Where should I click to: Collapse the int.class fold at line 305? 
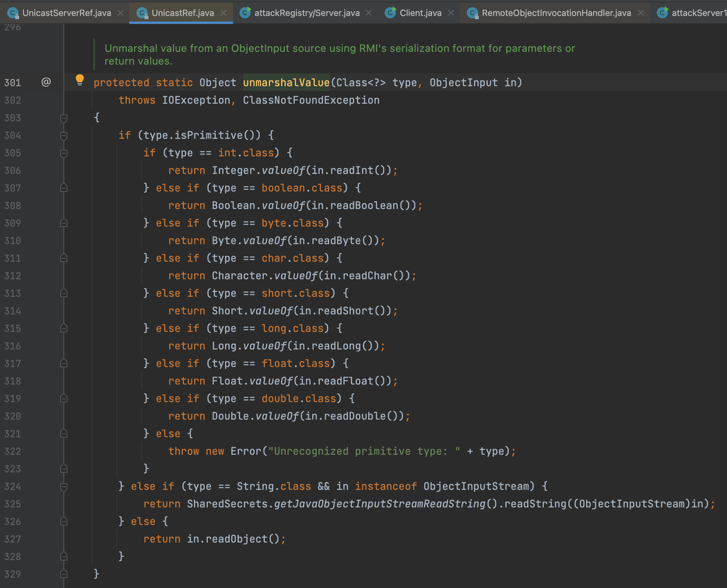pos(64,153)
